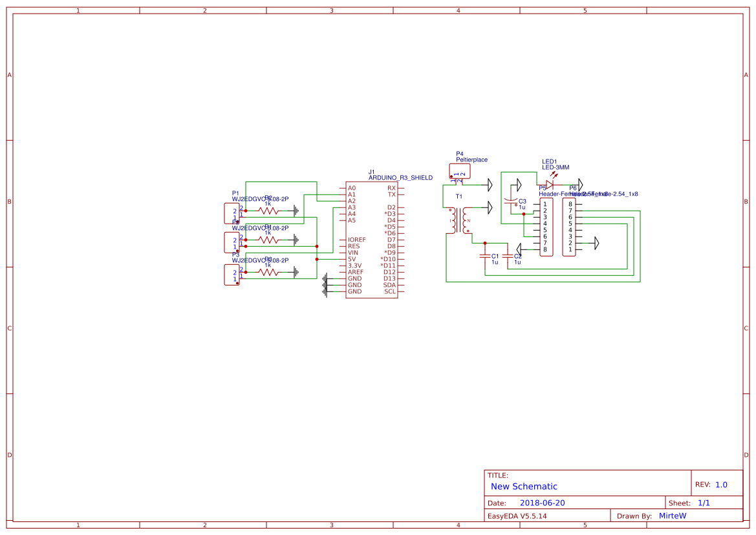Select resistor R3 rated 1k
Screen dimensions: 756x535
tap(268, 210)
